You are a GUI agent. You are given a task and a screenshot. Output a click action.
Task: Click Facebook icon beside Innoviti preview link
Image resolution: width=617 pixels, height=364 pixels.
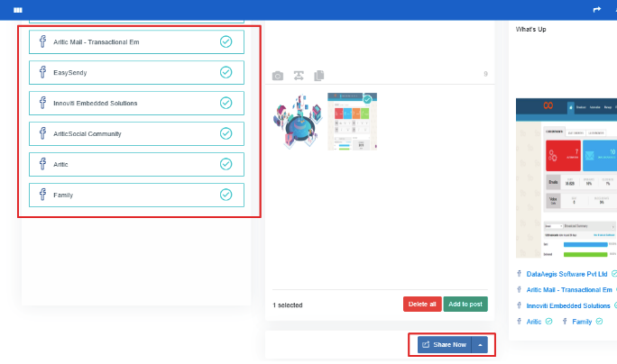[519, 305]
